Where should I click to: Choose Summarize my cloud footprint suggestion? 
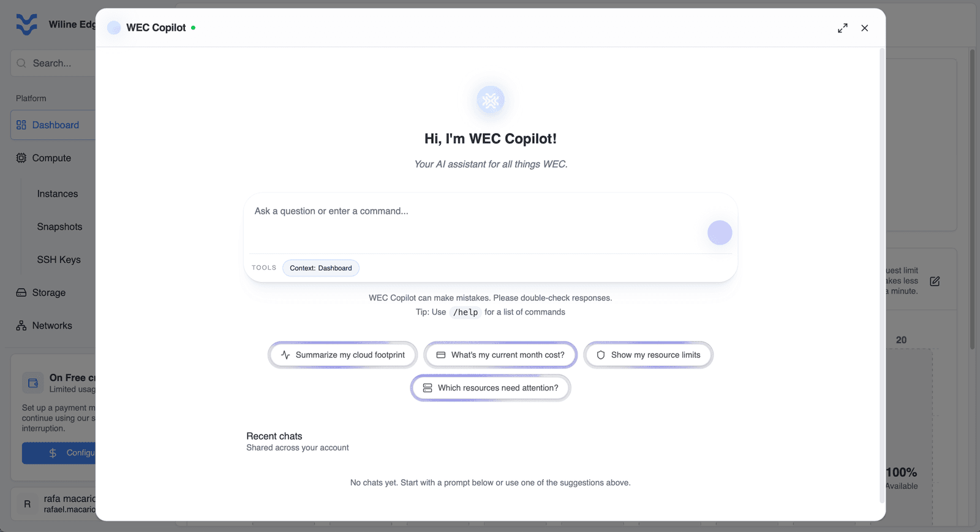tap(343, 355)
